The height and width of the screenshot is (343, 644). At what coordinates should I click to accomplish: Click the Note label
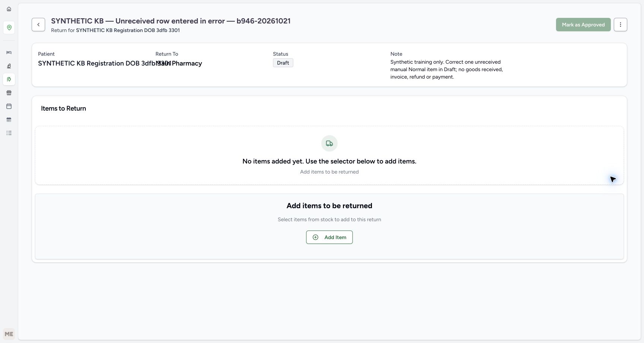click(396, 54)
